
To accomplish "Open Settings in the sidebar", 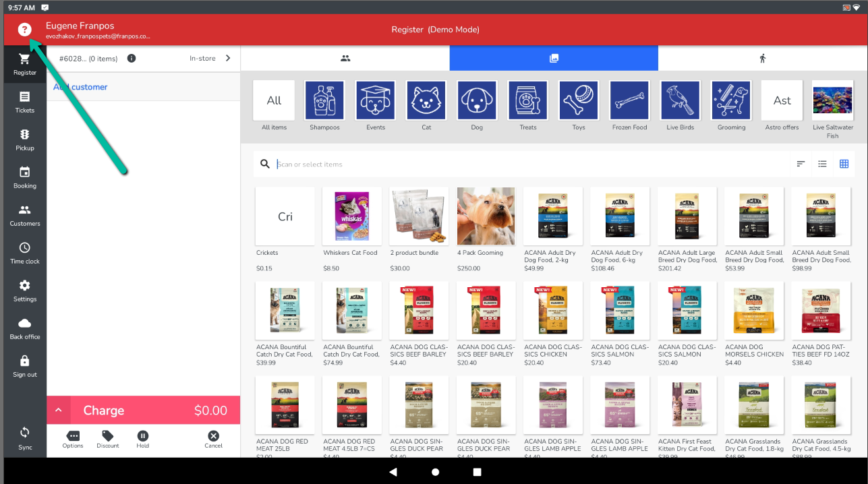I will (x=25, y=291).
